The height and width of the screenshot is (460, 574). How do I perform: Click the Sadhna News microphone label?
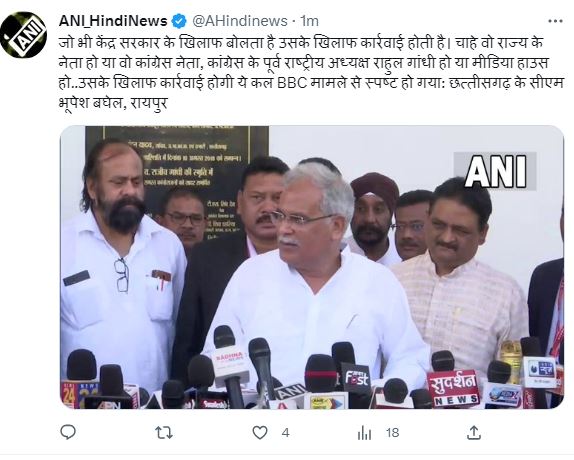tap(230, 360)
